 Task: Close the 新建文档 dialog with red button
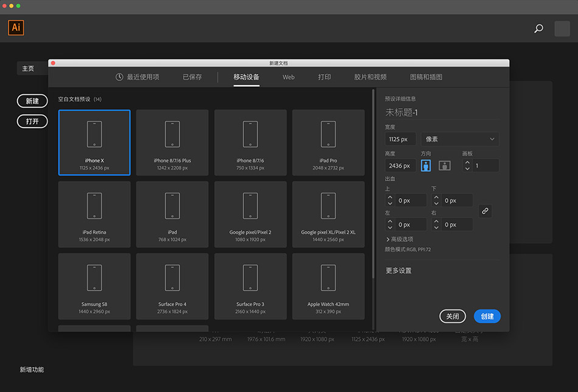pyautogui.click(x=53, y=63)
